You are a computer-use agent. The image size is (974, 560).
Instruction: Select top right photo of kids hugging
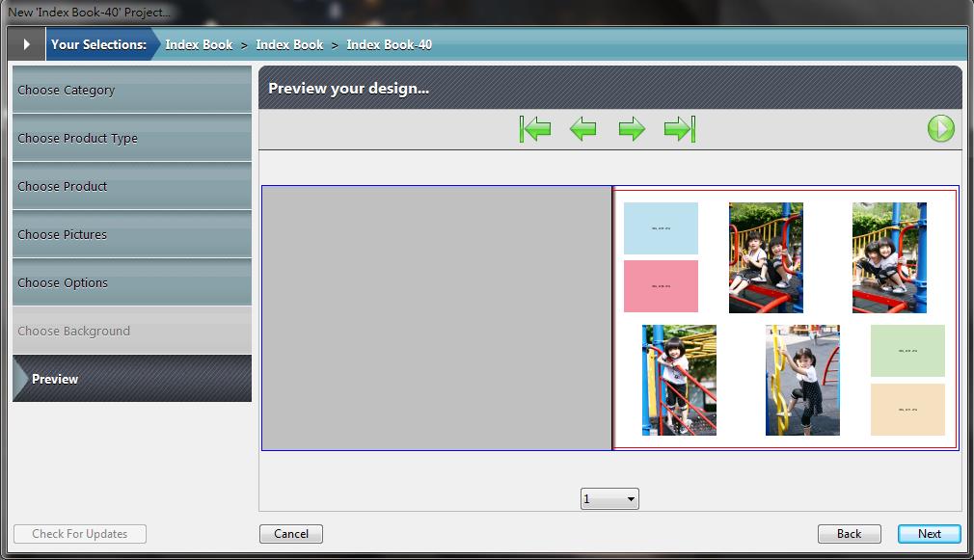click(x=889, y=257)
